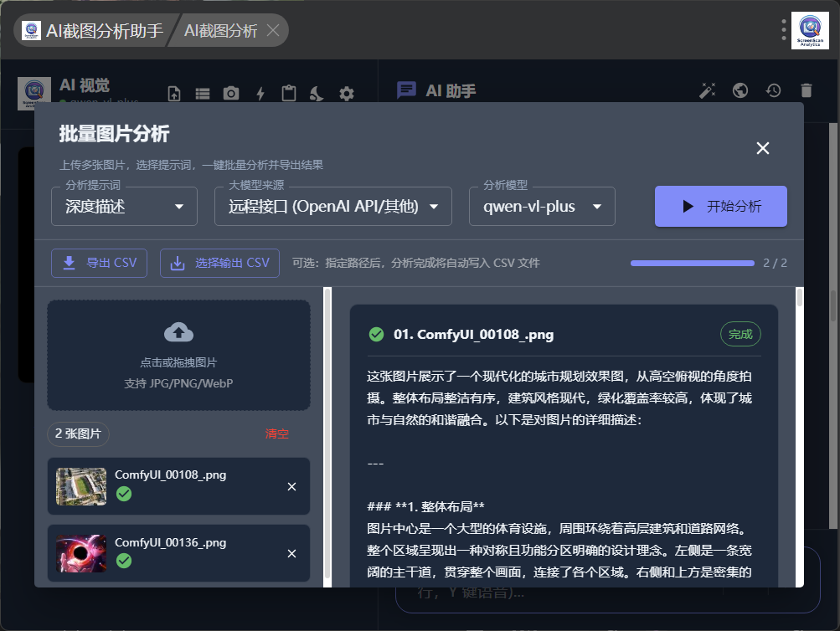Screen dimensions: 840x631
Task: Open the history clock icon in AI 助手
Action: pos(773,90)
